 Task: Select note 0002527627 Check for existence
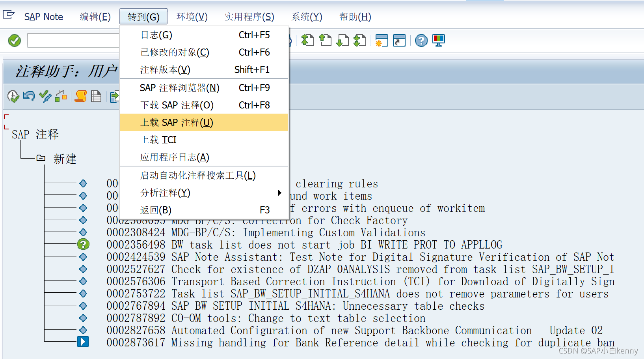360,269
